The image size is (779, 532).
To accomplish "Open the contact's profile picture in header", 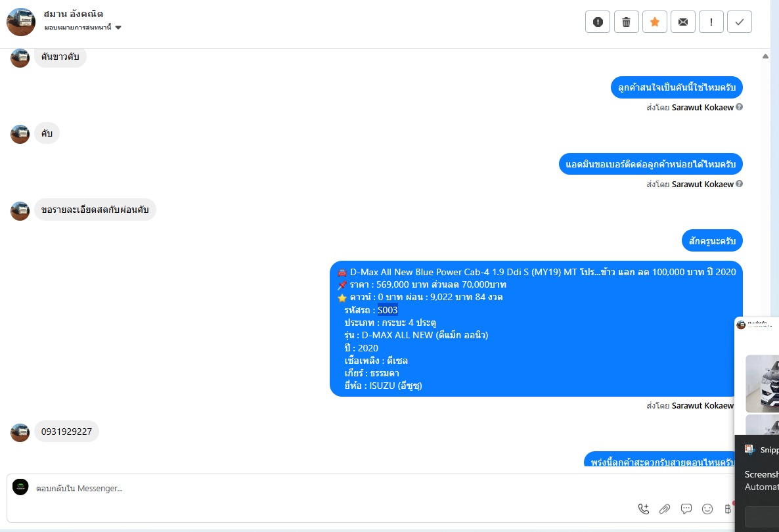I will 21,22.
